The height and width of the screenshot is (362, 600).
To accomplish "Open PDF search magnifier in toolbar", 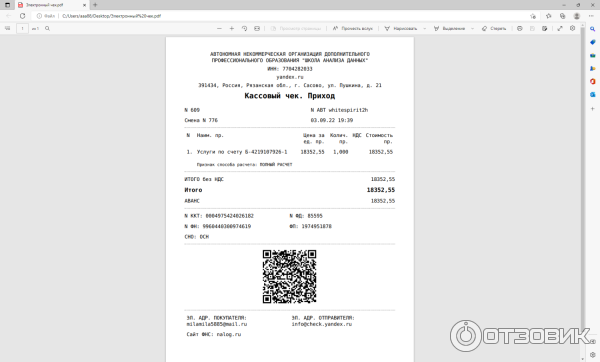I will [47, 28].
